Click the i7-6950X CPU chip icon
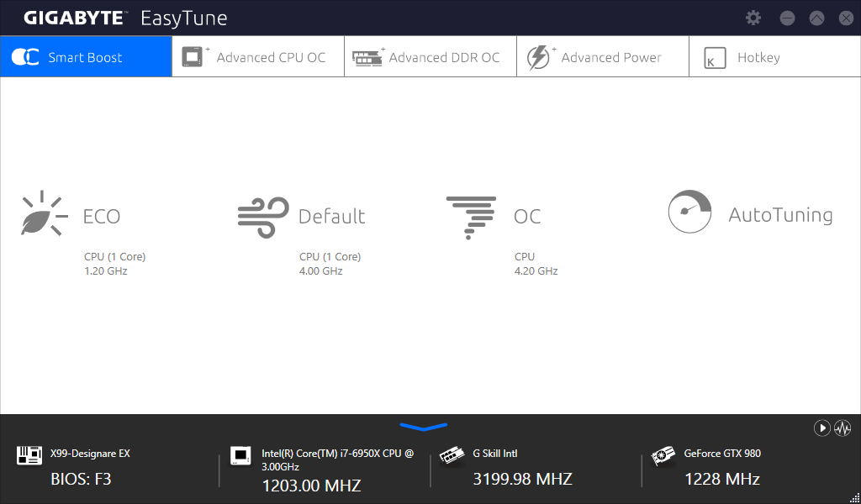 [240, 455]
